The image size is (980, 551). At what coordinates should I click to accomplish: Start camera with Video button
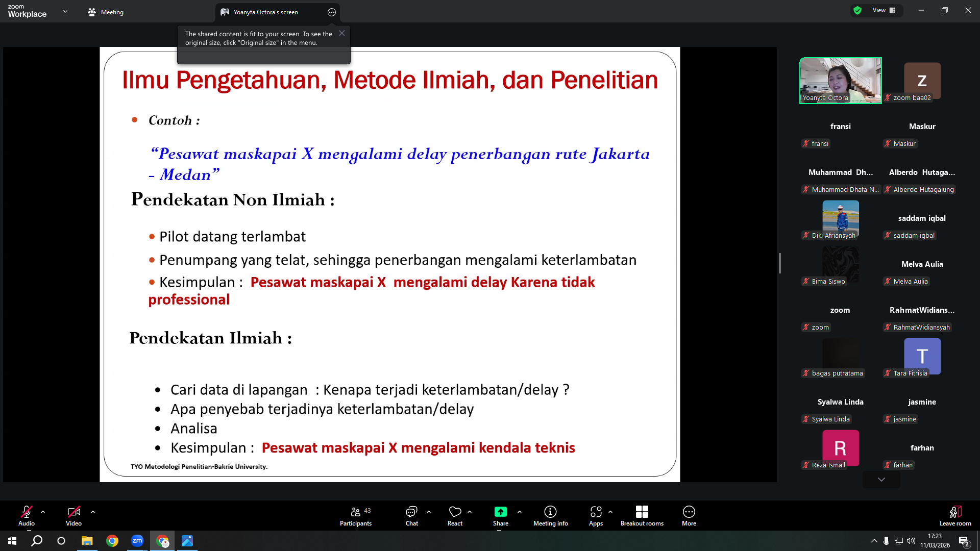tap(73, 515)
